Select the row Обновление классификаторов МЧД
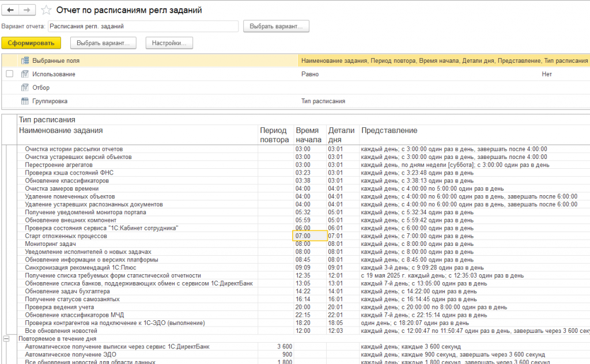Image resolution: width=590 pixels, height=364 pixels. coord(74,315)
